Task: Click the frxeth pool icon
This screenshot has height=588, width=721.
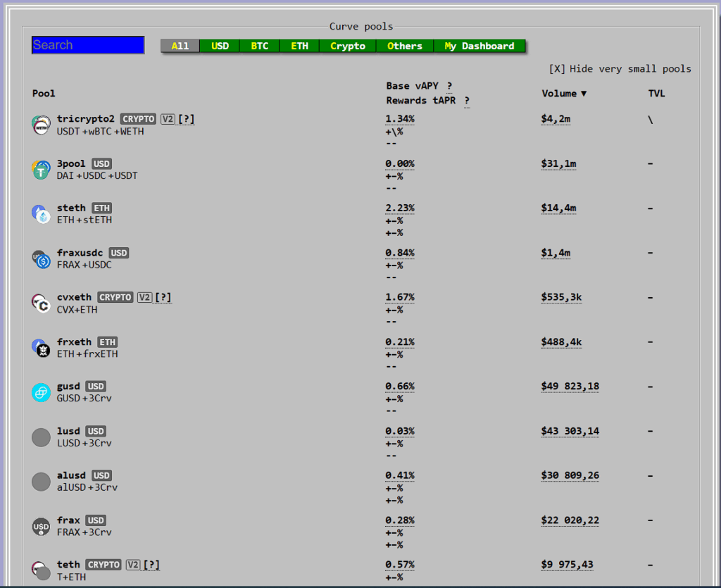Action: (42, 348)
